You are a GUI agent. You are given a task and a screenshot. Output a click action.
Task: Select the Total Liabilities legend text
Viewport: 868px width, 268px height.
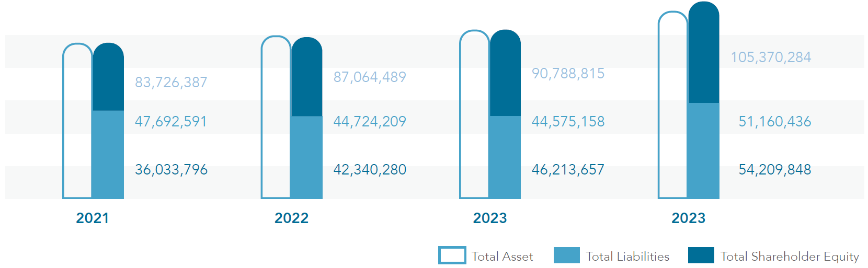coord(627,257)
